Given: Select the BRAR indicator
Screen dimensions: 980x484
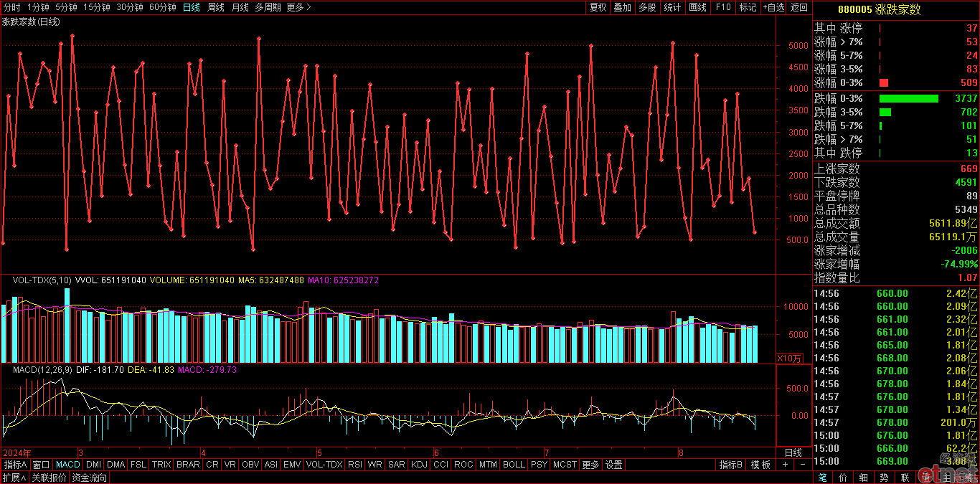Looking at the screenshot, I should click(188, 465).
